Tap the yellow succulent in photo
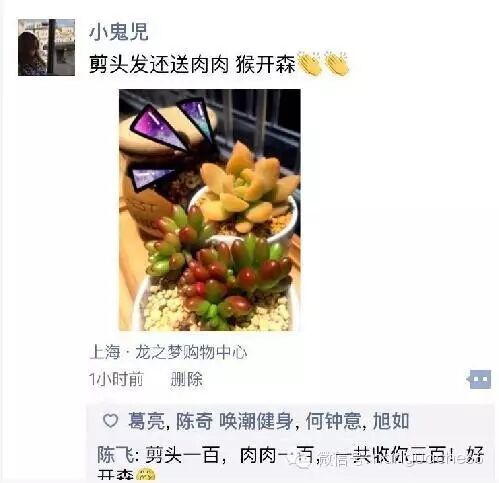The image size is (499, 483). [x=248, y=187]
